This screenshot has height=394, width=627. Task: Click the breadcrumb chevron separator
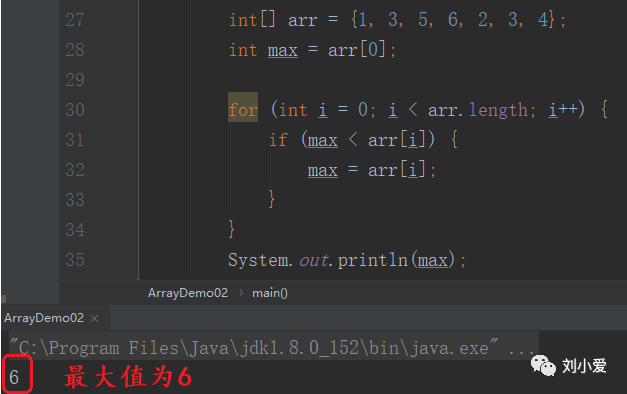click(x=241, y=293)
